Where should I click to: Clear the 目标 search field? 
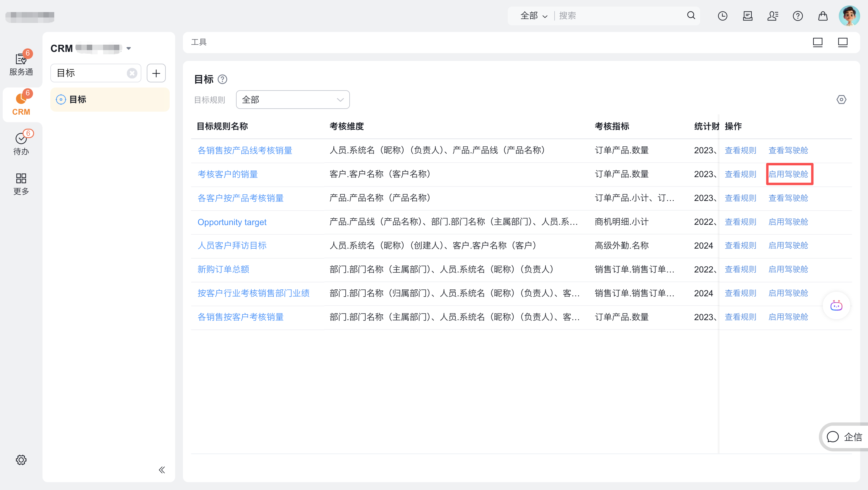pyautogui.click(x=132, y=73)
